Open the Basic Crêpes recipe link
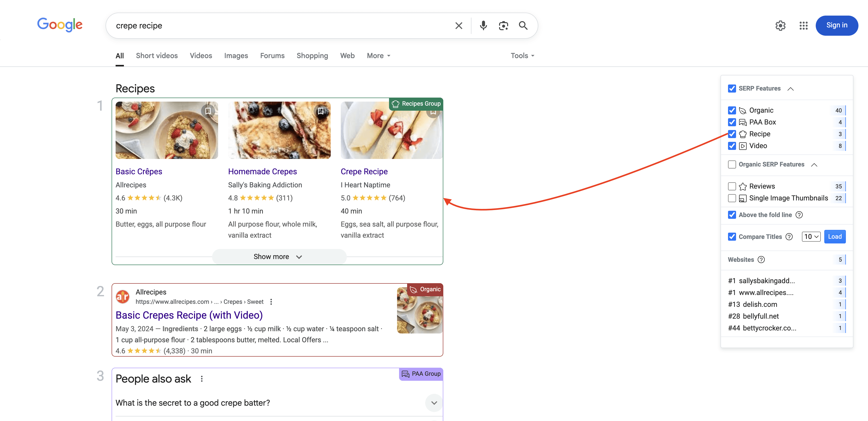Image resolution: width=868 pixels, height=421 pixels. (139, 172)
